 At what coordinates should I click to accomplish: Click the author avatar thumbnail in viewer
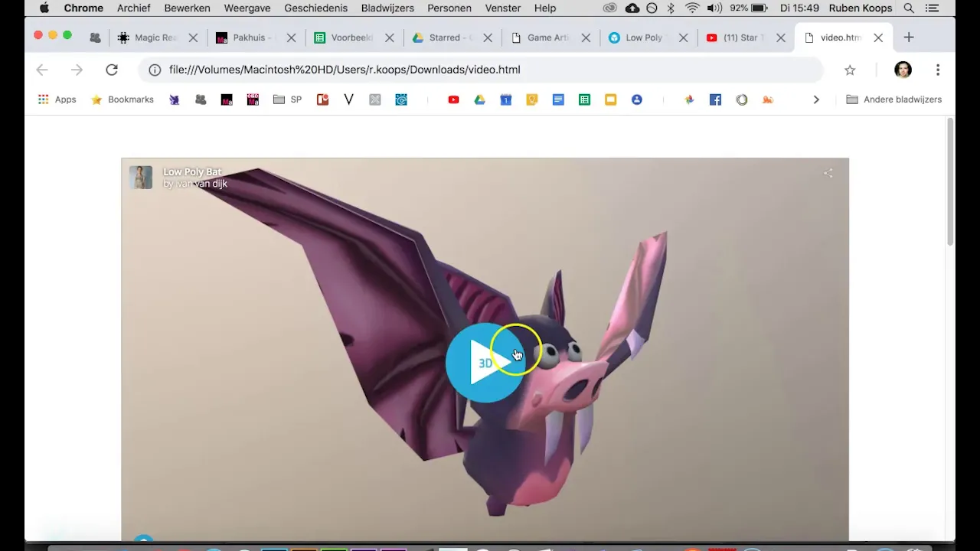141,177
